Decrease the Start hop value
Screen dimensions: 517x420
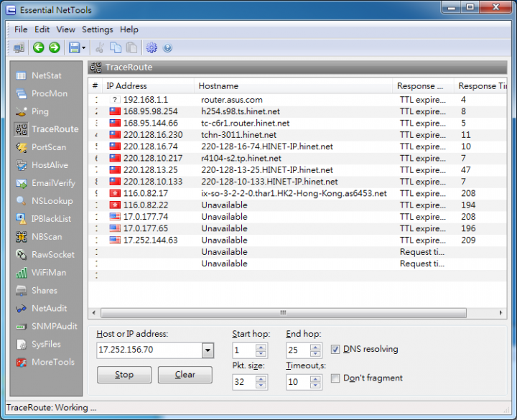[261, 354]
